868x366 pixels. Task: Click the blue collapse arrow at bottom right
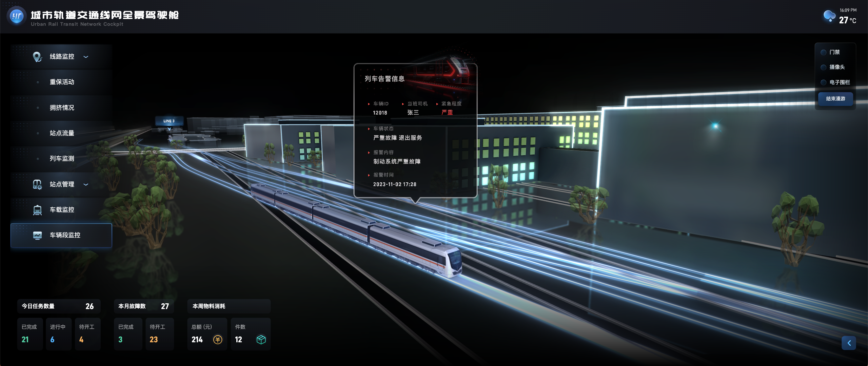click(849, 343)
